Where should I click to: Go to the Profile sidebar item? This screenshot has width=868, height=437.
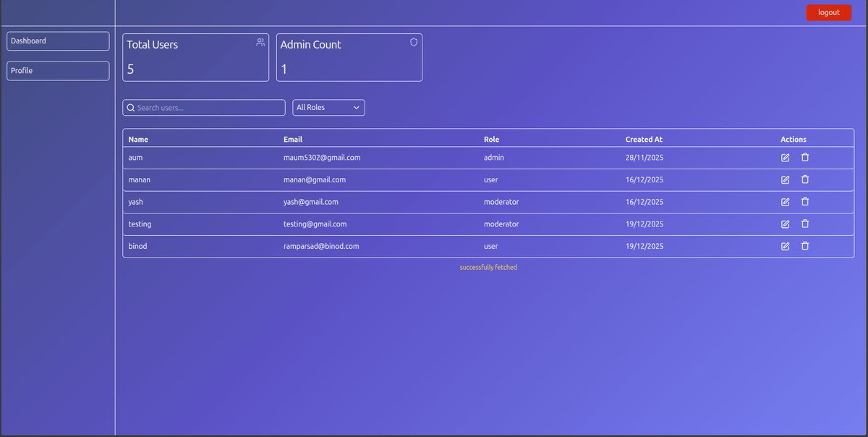[58, 71]
